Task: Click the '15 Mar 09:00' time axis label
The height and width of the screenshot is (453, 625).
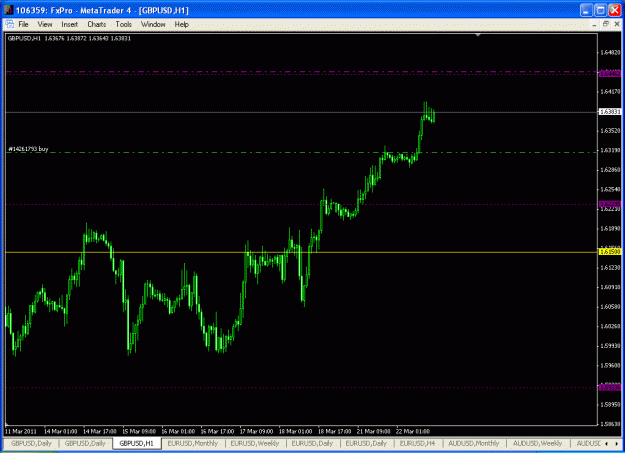Action: [x=138, y=431]
